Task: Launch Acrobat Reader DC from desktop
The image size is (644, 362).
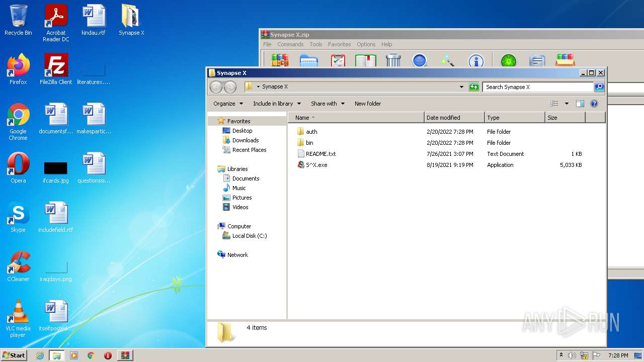Action: [x=56, y=23]
